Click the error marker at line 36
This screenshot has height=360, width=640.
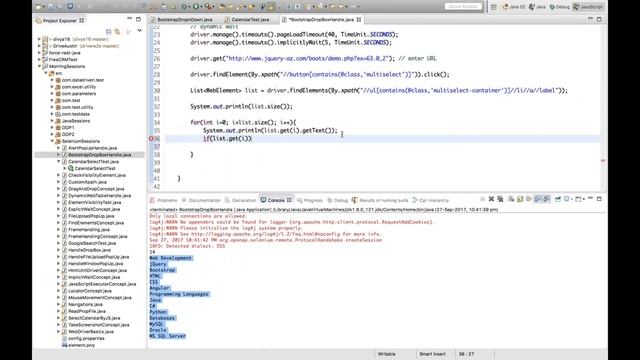pos(151,139)
